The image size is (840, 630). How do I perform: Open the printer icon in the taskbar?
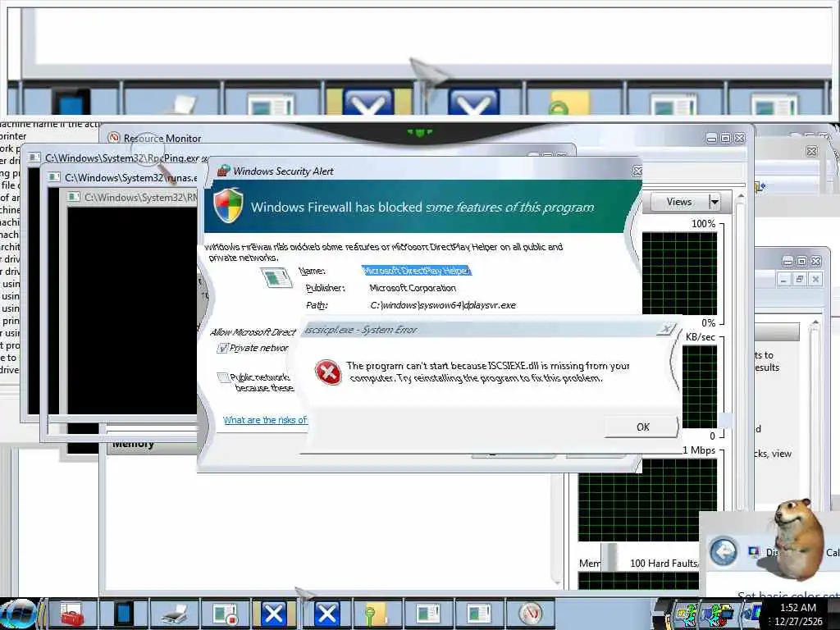pyautogui.click(x=175, y=614)
